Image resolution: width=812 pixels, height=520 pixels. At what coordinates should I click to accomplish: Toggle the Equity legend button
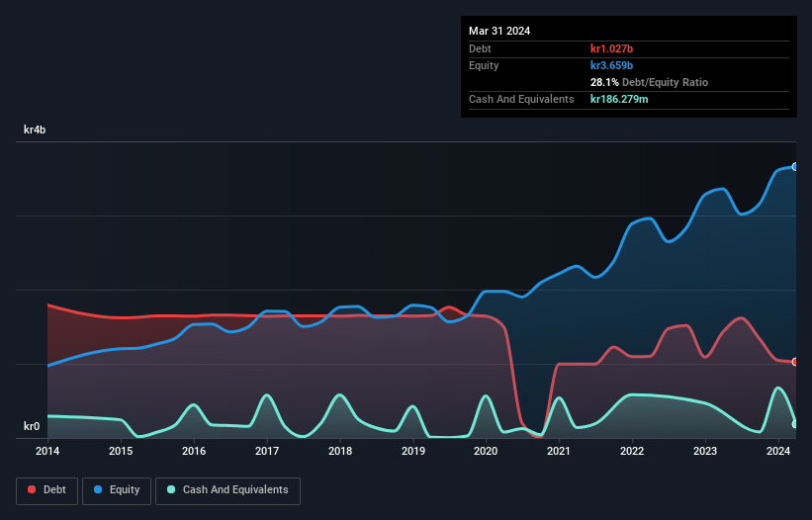pyautogui.click(x=117, y=490)
